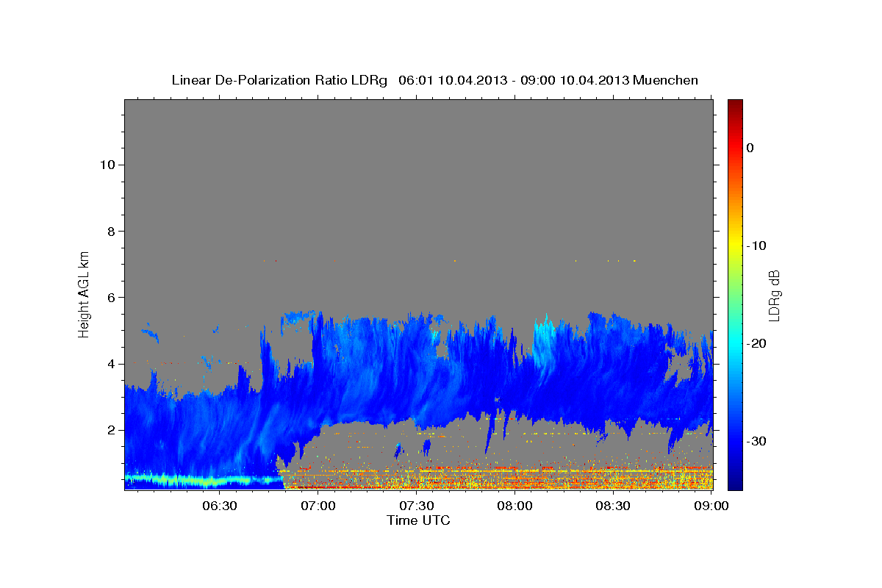
Task: Click the 08:00 time tick label
Action: (514, 506)
